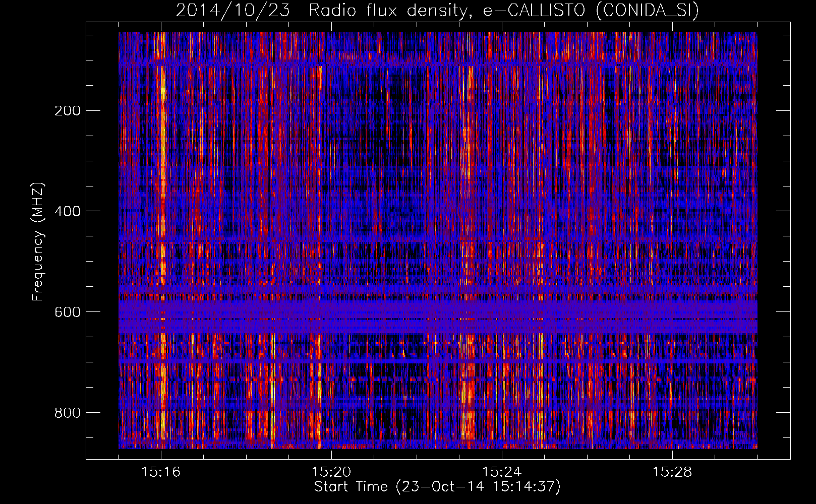Image resolution: width=816 pixels, height=504 pixels.
Task: Select the 800 frequency tick label
Action: pos(68,413)
